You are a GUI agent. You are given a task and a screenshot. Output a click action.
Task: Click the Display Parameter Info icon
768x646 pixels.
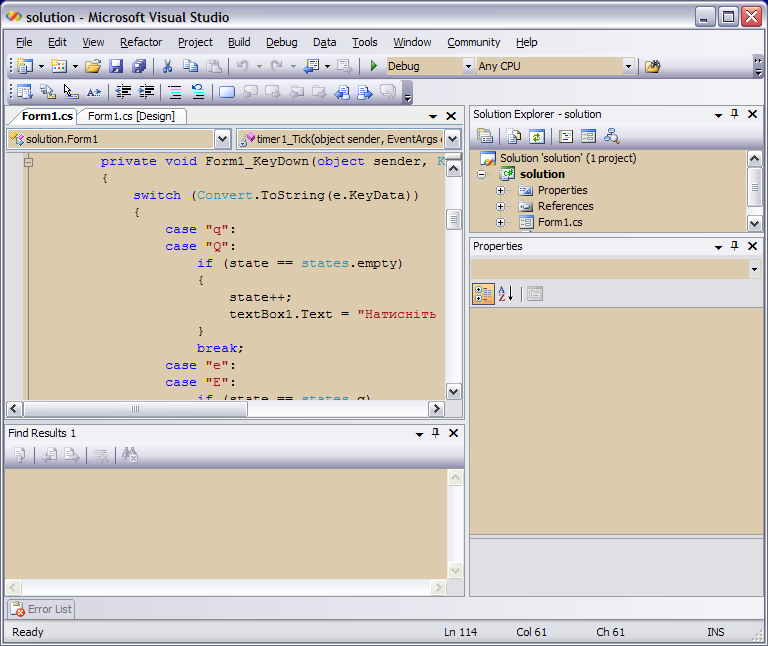coord(48,92)
